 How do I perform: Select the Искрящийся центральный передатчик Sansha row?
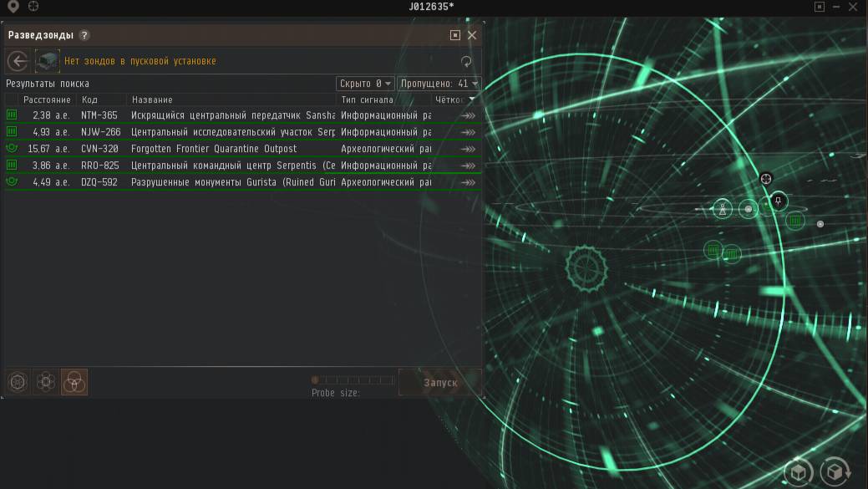click(242, 115)
